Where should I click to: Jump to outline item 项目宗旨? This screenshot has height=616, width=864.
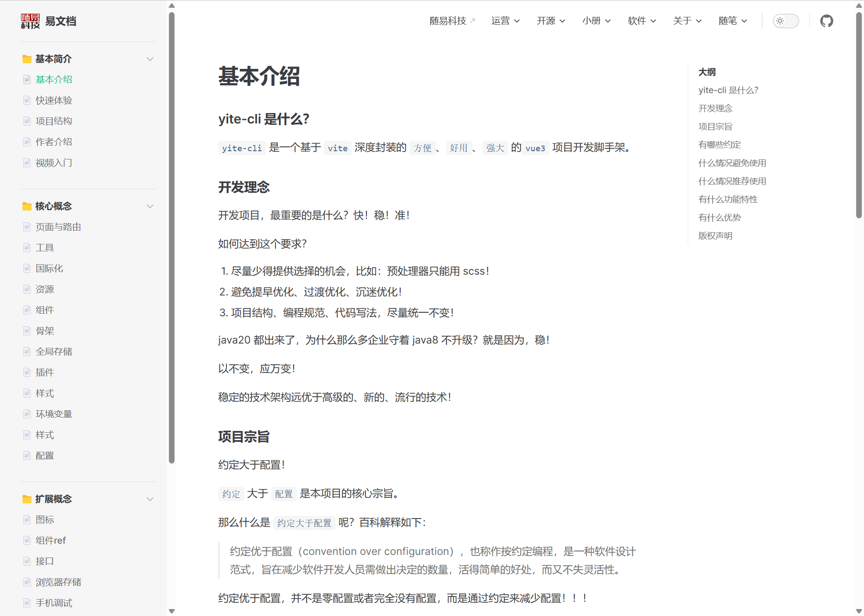coord(715,126)
